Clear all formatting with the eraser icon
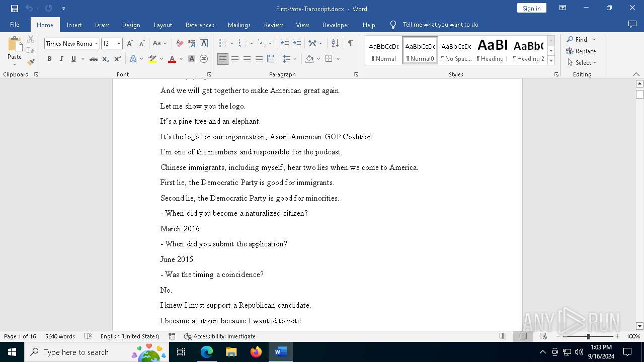The height and width of the screenshot is (362, 644). pyautogui.click(x=180, y=44)
